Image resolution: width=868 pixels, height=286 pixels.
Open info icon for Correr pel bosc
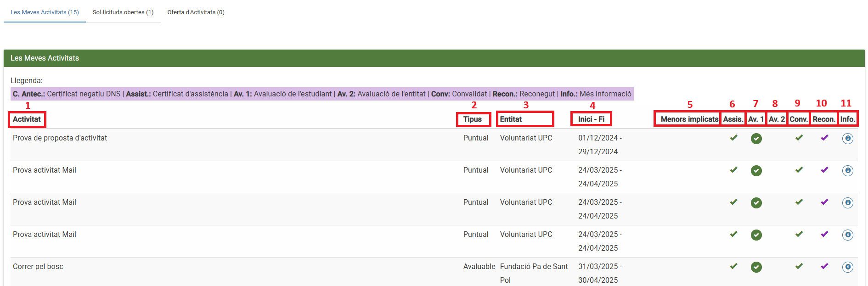pos(847,267)
